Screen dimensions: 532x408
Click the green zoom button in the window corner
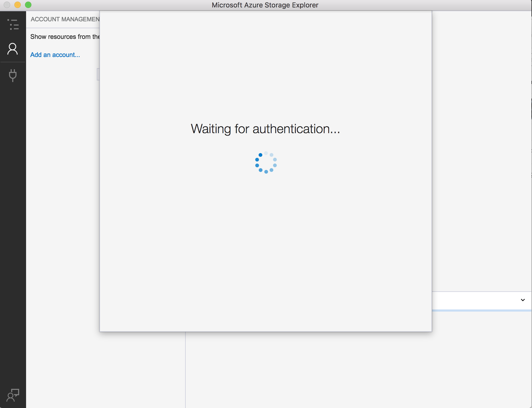(x=28, y=5)
